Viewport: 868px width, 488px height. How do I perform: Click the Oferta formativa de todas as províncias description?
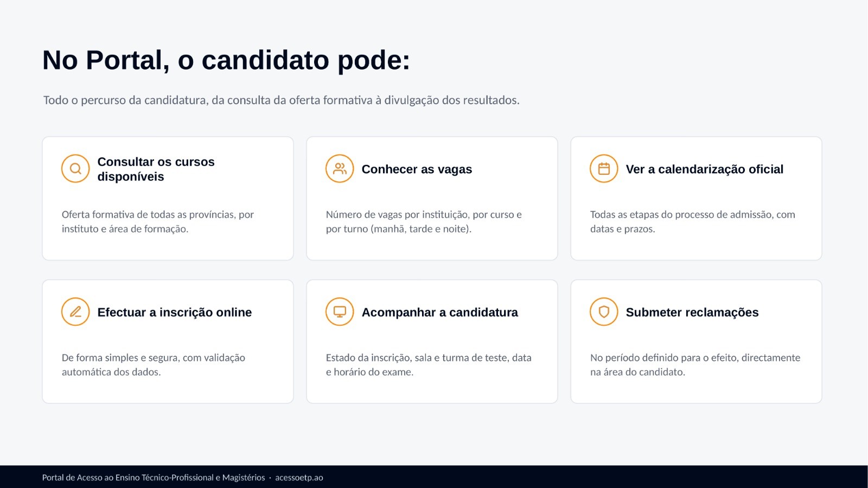click(x=158, y=221)
